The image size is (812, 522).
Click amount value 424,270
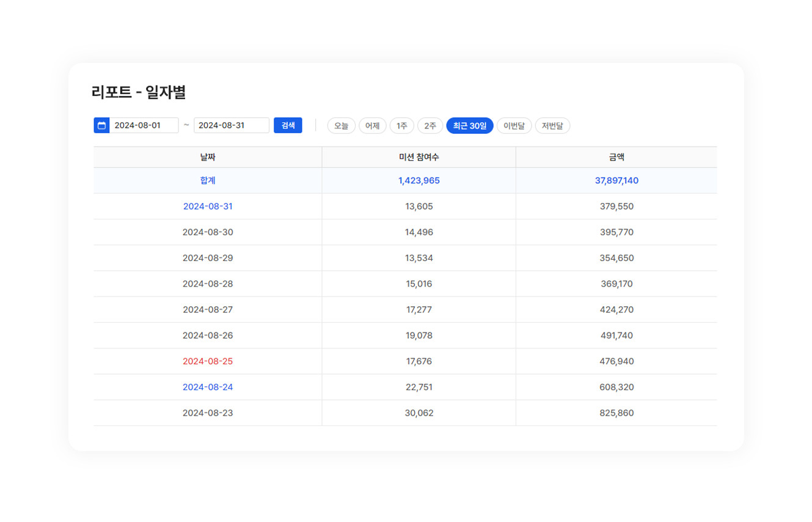tap(616, 309)
